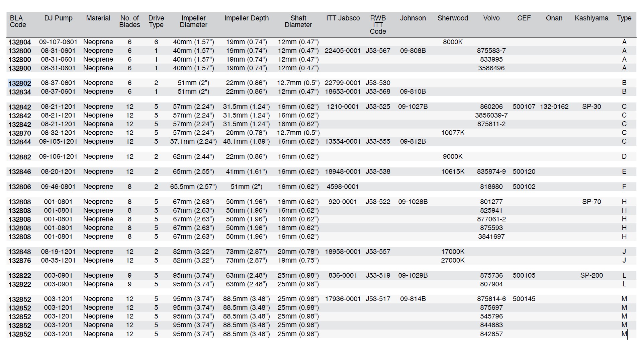Select the Shaft Diameter column header

[298, 21]
